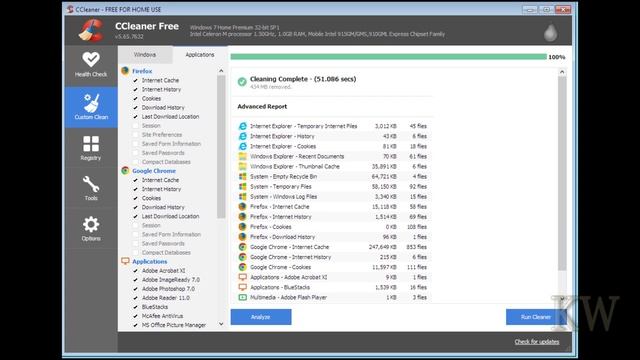Click the Firefox group icon
This screenshot has height=360, width=640.
pyautogui.click(x=125, y=71)
